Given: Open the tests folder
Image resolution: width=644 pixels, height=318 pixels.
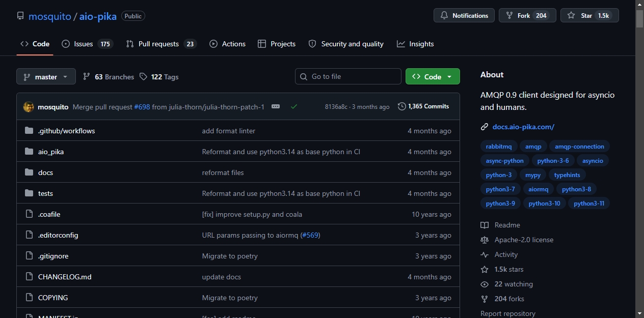Looking at the screenshot, I should click(x=46, y=193).
